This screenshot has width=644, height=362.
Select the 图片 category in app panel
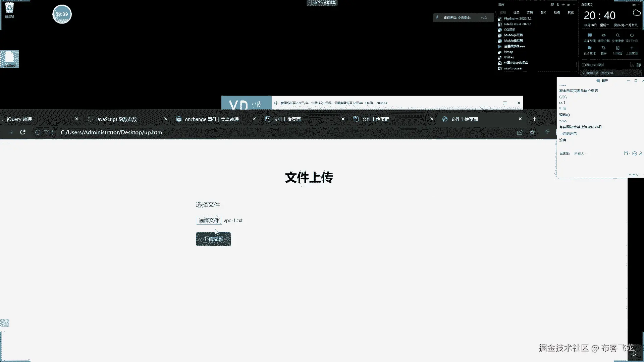pos(543,12)
